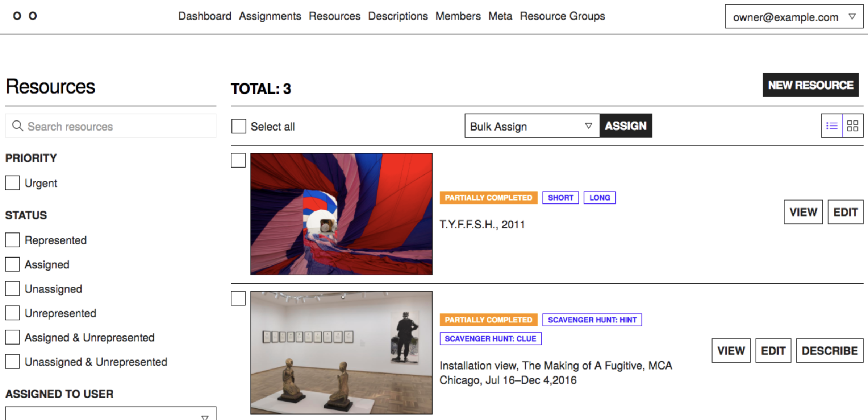Click the Installation view, The Making title
The width and height of the screenshot is (868, 420).
(x=556, y=372)
